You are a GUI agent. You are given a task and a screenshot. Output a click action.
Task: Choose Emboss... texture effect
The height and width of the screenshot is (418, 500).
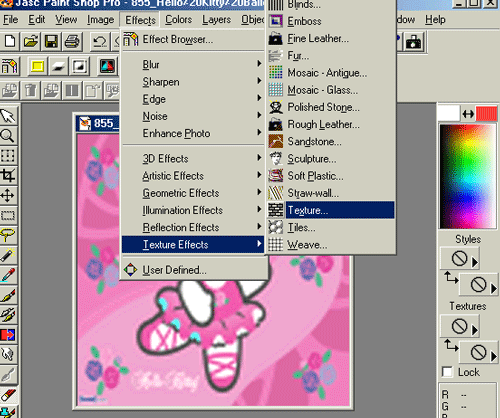click(x=331, y=21)
